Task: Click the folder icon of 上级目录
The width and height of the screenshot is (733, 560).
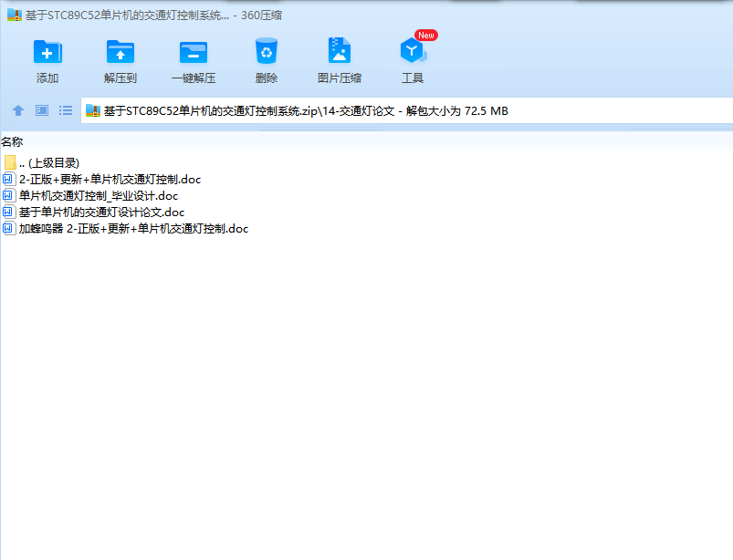Action: pyautogui.click(x=10, y=162)
